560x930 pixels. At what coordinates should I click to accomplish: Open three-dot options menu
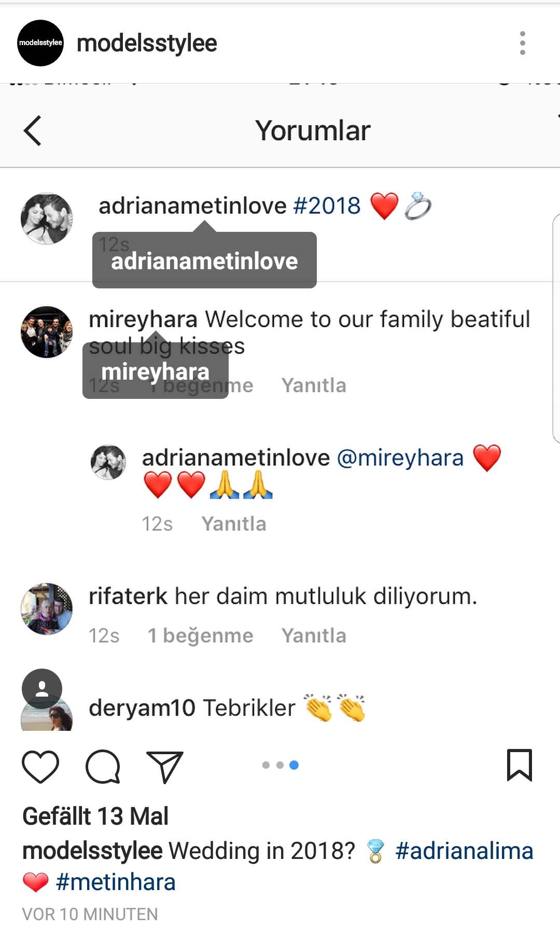(523, 43)
